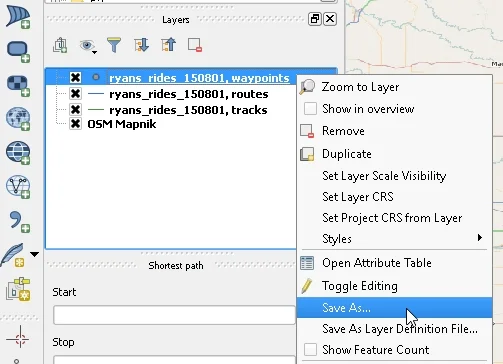Click the Add PostGIS Layer icon
503x364 pixels.
(18, 85)
